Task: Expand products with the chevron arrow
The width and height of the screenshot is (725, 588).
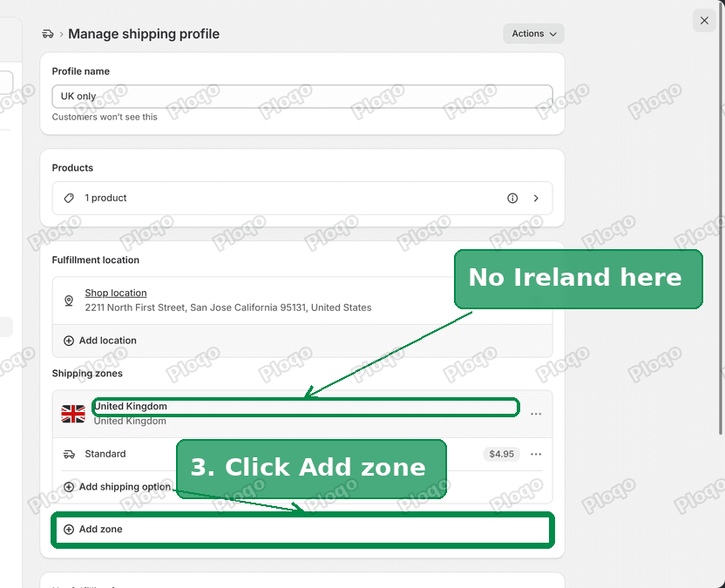Action: click(x=536, y=199)
